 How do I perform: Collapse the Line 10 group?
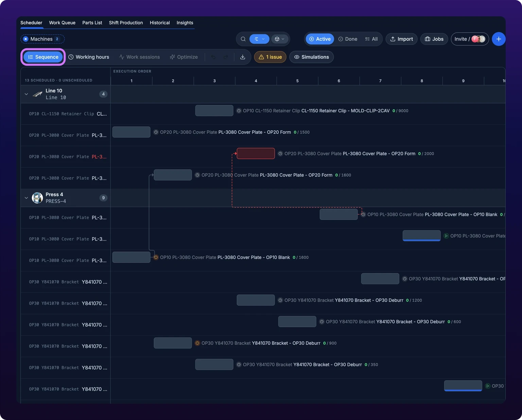[x=27, y=94]
